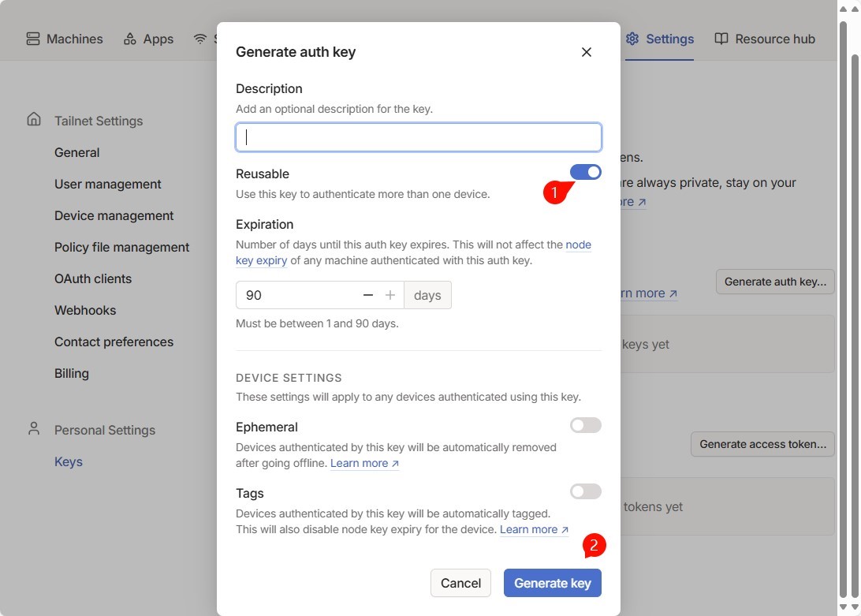Click the Generate key button
The width and height of the screenshot is (861, 616).
click(x=553, y=583)
